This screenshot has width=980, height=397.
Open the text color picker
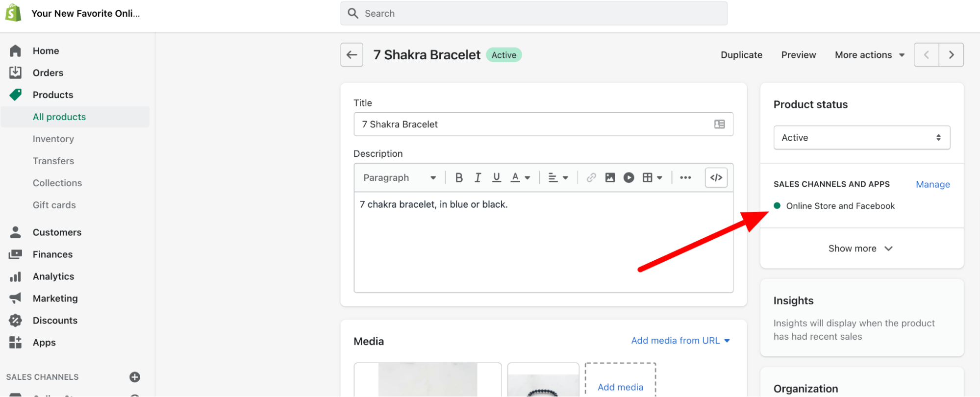pyautogui.click(x=520, y=177)
